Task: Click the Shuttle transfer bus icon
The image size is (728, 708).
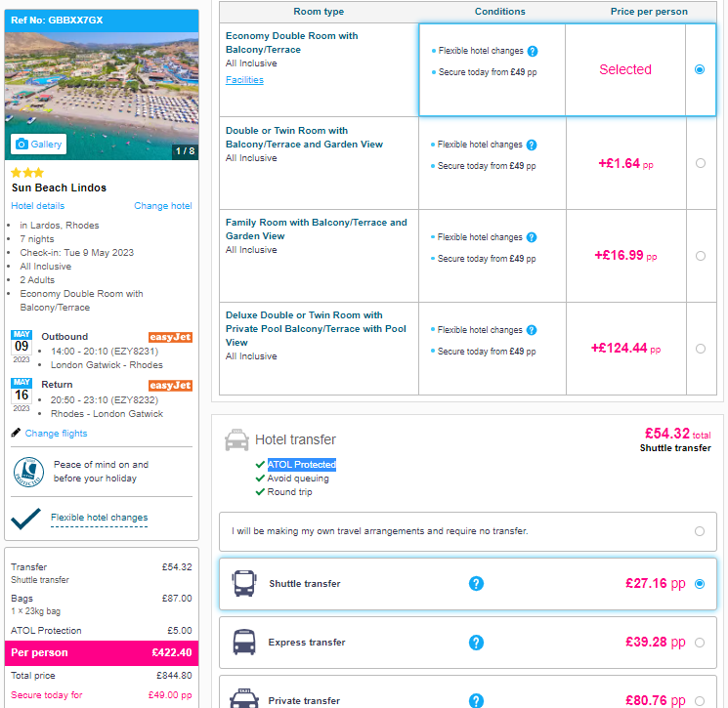Action: (244, 584)
